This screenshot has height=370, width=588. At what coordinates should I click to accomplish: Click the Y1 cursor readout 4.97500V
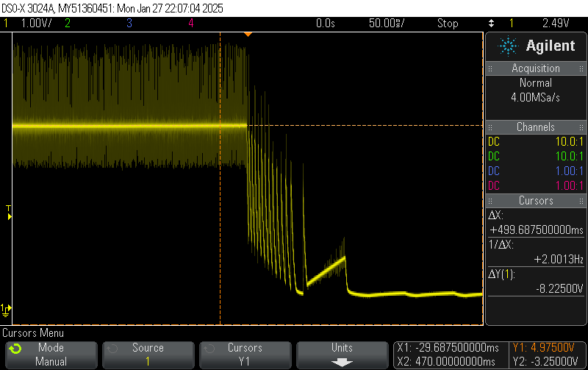543,347
